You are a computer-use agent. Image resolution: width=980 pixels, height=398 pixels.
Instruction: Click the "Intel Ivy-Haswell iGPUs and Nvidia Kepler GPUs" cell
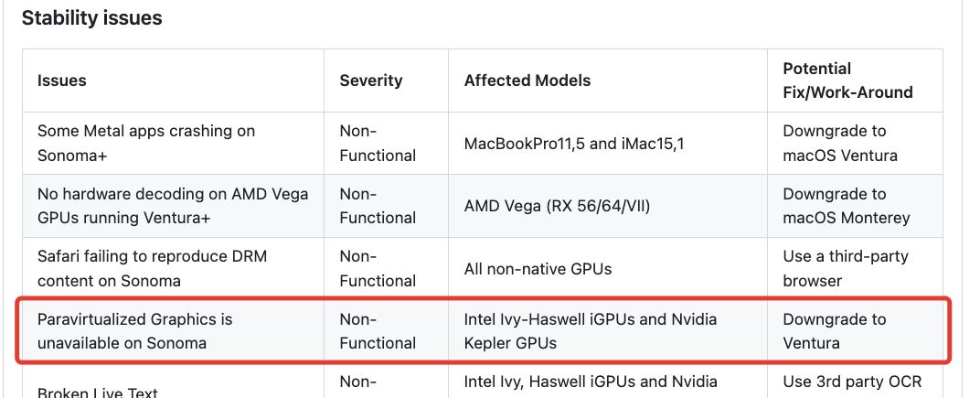coord(591,331)
